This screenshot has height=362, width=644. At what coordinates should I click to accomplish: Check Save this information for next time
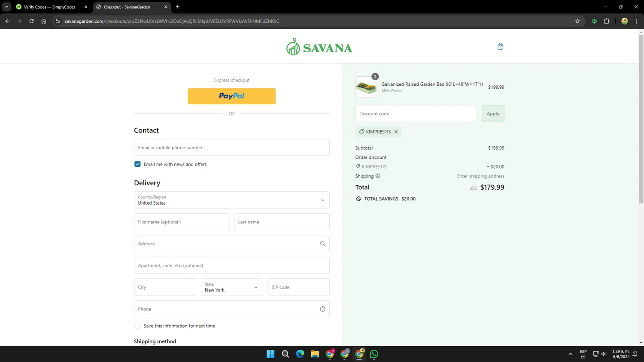[x=137, y=326]
